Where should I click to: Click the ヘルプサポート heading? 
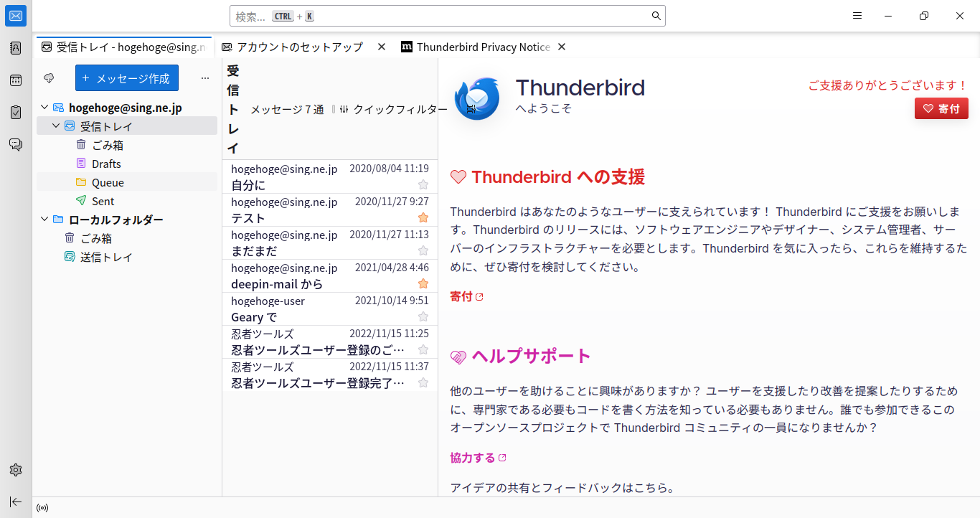(531, 356)
